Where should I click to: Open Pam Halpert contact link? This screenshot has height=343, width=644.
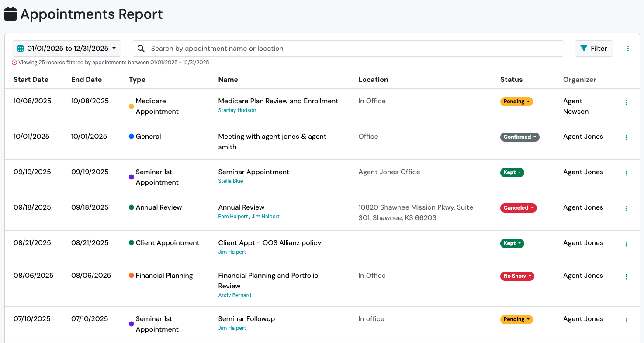point(233,217)
